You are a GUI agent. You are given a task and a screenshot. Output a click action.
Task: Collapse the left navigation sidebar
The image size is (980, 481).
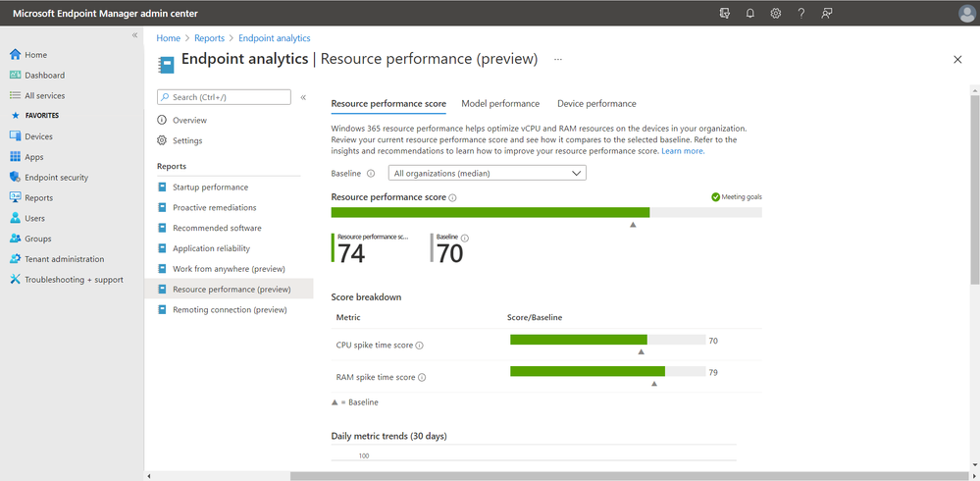[134, 35]
